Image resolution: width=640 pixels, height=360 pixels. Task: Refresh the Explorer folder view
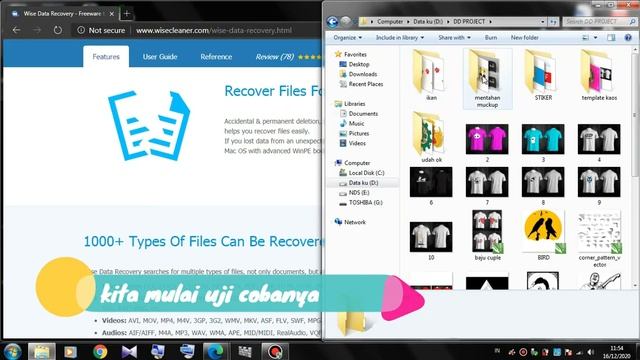point(553,22)
